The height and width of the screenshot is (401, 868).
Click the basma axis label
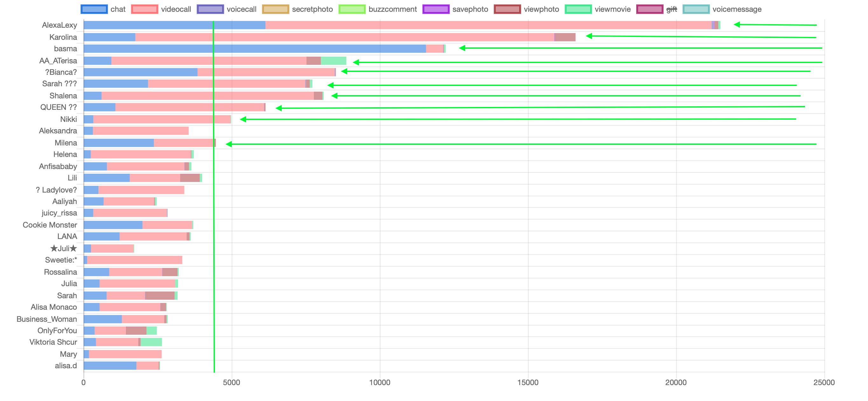[x=65, y=49]
